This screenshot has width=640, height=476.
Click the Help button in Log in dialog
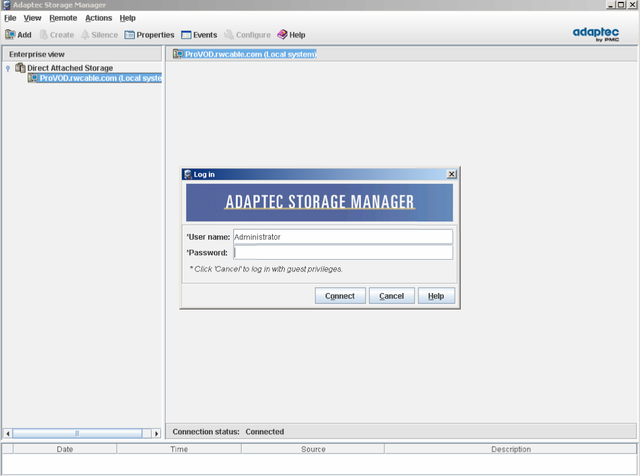click(x=436, y=296)
